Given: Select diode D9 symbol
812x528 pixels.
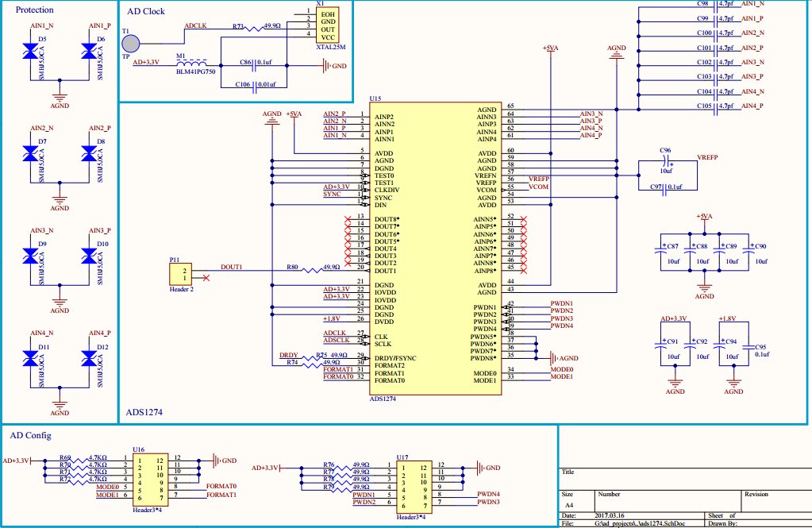Looking at the screenshot, I should (x=30, y=256).
